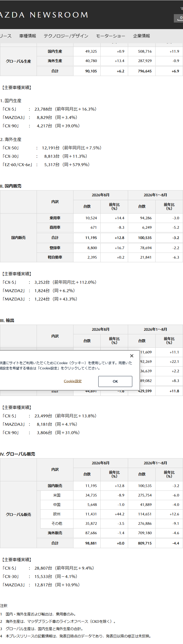The width and height of the screenshot is (183, 644).
Task: Click the 軽自動車 row label
Action: [x=55, y=257]
